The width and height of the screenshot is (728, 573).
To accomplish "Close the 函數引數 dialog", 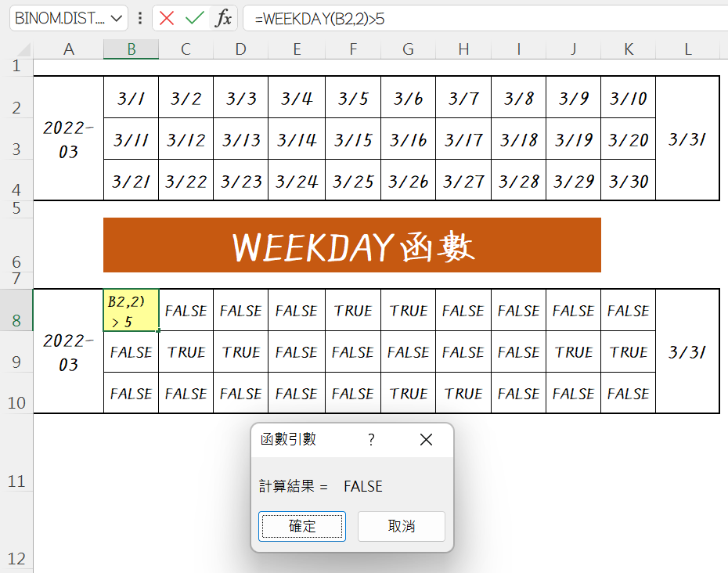I will coord(426,439).
